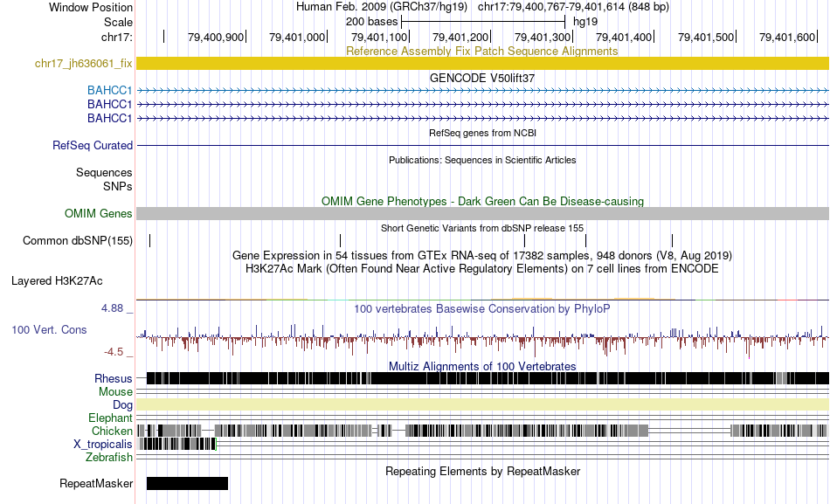The width and height of the screenshot is (830, 504).
Task: Click the 'chr17:' ruler label
Action: point(116,37)
